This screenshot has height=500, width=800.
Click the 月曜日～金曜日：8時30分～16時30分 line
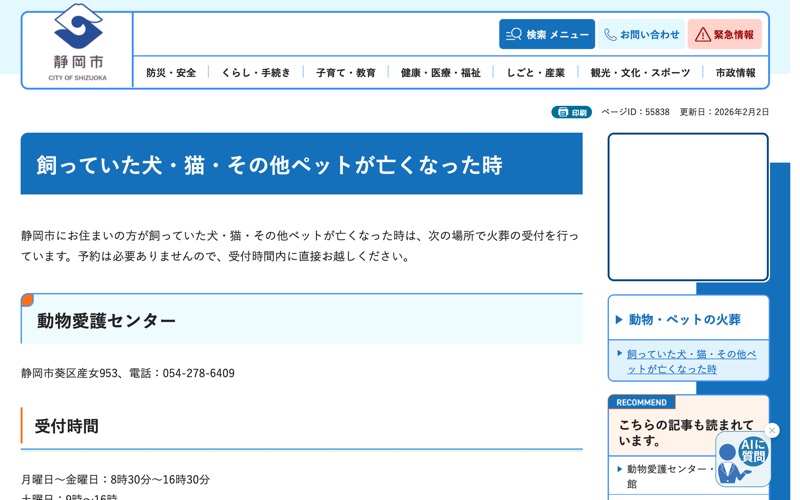(115, 479)
